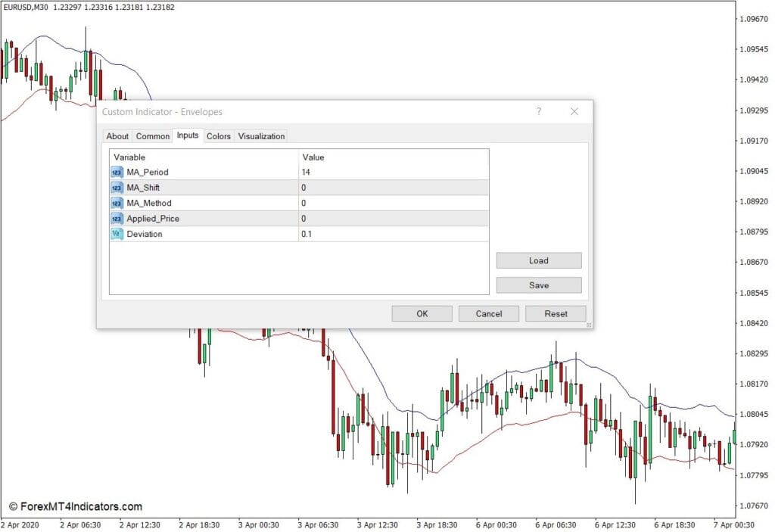Click the question mark help icon
Image resolution: width=775 pixels, height=532 pixels.
(539, 111)
